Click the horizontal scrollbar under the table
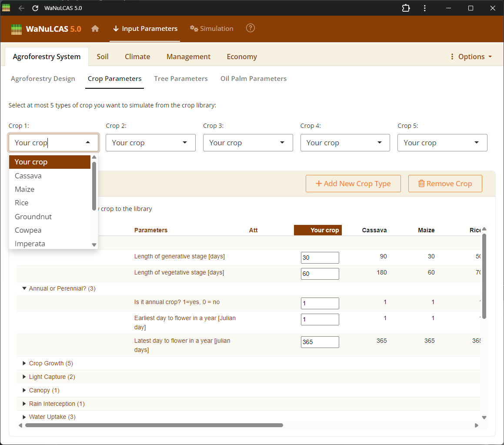This screenshot has width=504, height=445. (x=154, y=425)
